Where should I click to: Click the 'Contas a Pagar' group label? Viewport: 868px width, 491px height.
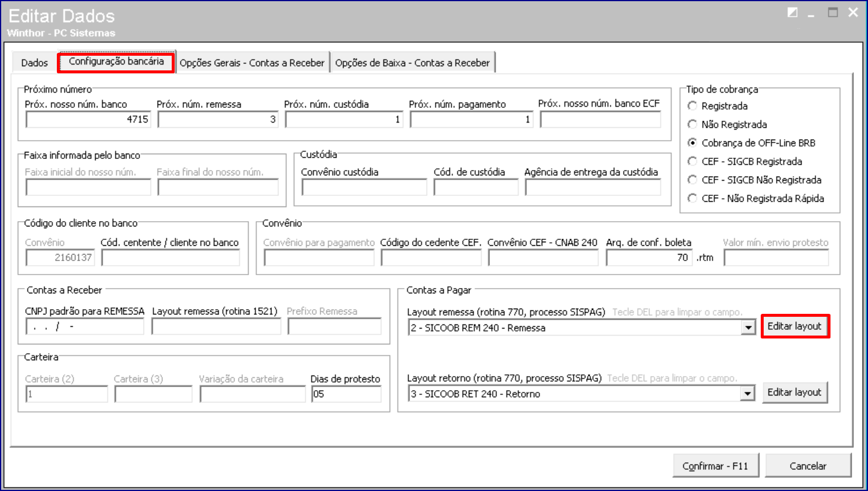pos(438,290)
